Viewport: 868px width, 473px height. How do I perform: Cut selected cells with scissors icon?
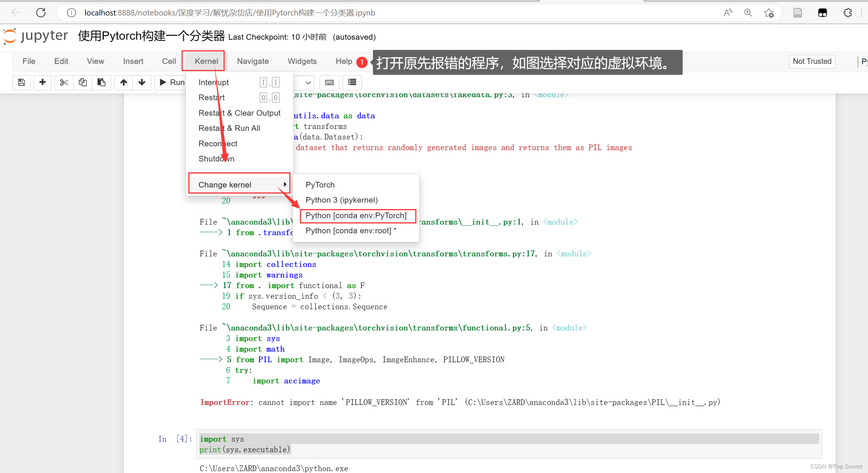64,82
